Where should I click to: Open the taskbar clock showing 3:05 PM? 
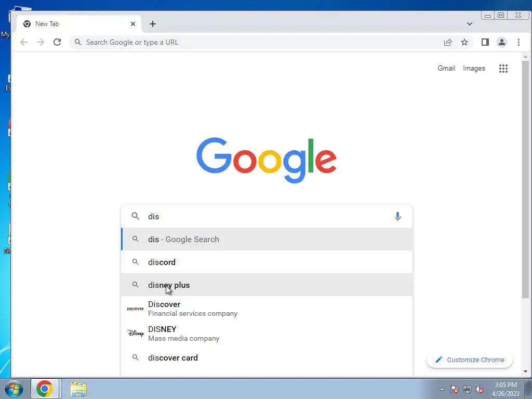[506, 389]
